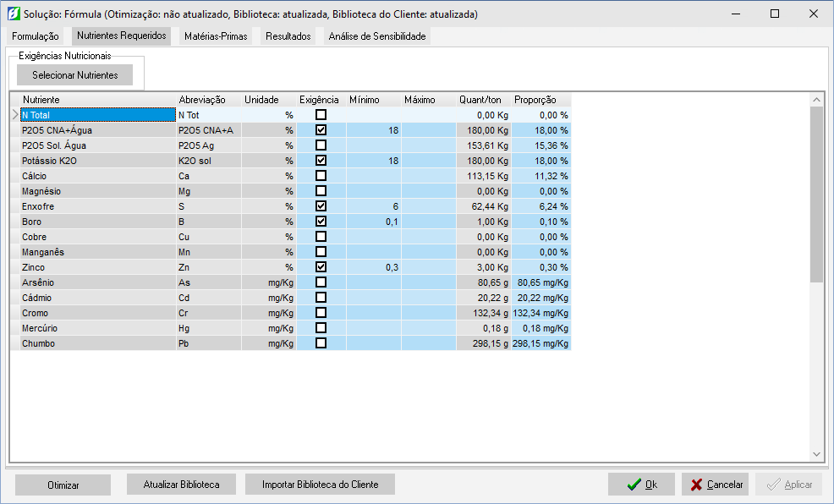Open the Matérias-Primas tab
Screen dimensions: 834x504
tap(216, 36)
